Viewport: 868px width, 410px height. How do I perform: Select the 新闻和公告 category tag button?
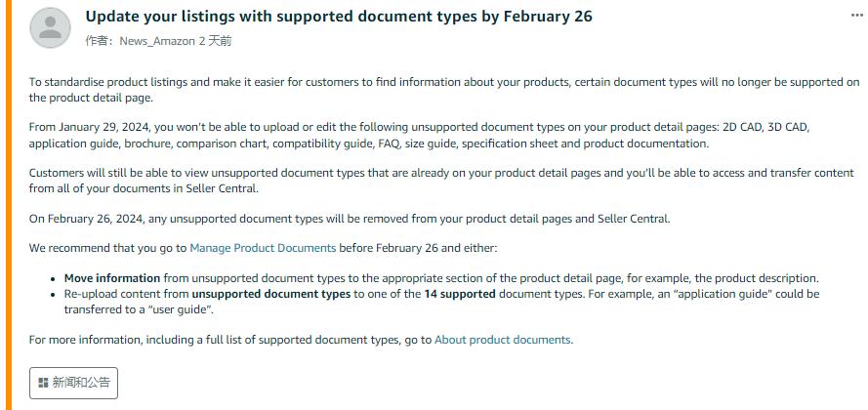[x=73, y=383]
